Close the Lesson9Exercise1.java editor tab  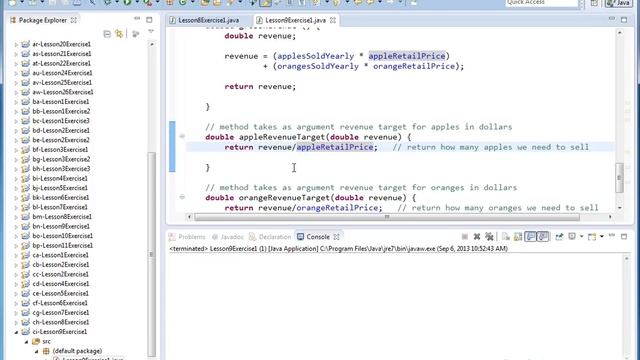333,20
